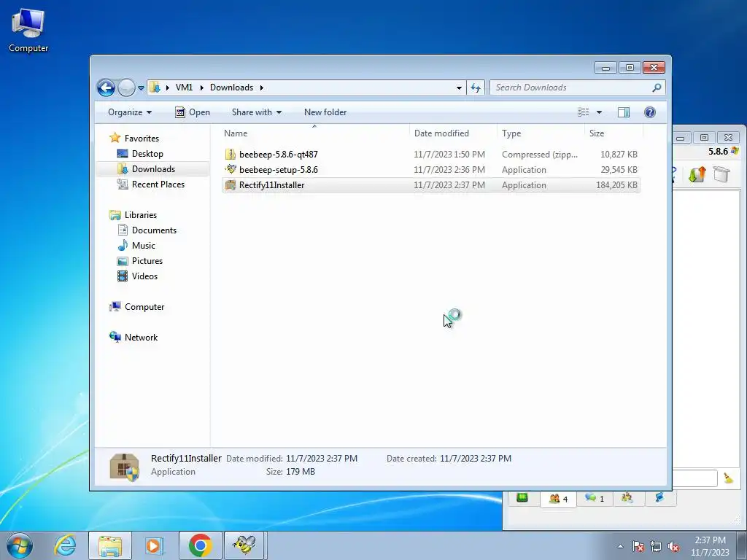Select Favorites in the navigation pane
747x560 pixels.
tap(142, 138)
